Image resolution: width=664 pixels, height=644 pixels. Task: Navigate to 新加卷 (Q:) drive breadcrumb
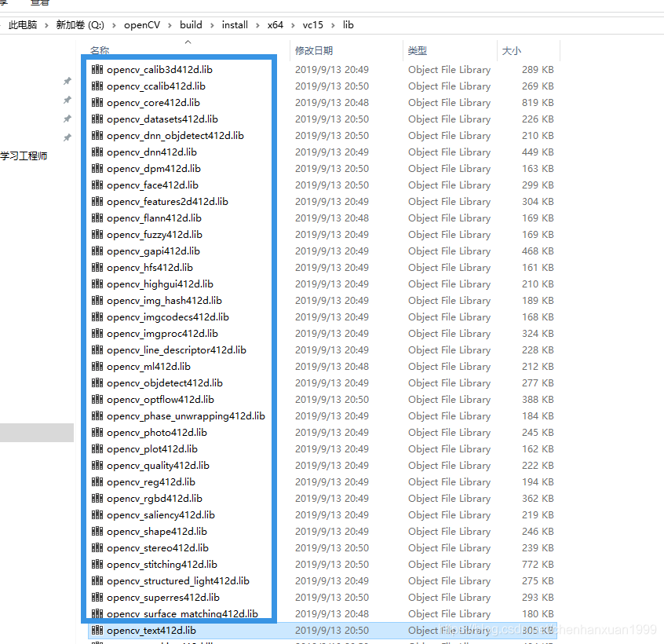pyautogui.click(x=80, y=25)
